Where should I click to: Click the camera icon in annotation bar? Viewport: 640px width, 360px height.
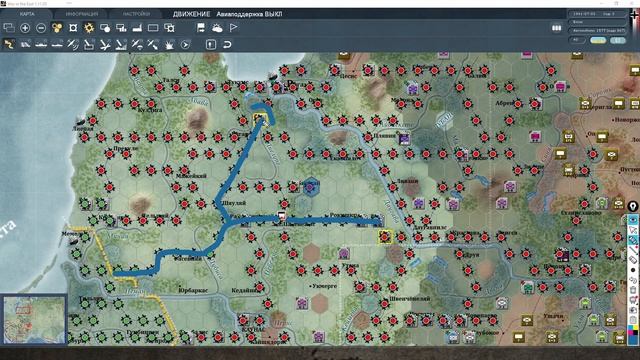click(633, 310)
